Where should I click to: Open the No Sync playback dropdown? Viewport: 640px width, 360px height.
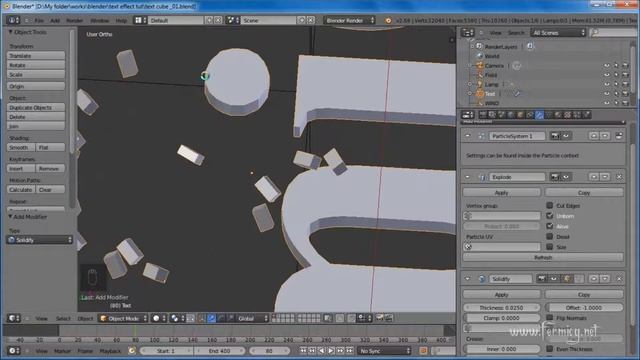coord(384,351)
